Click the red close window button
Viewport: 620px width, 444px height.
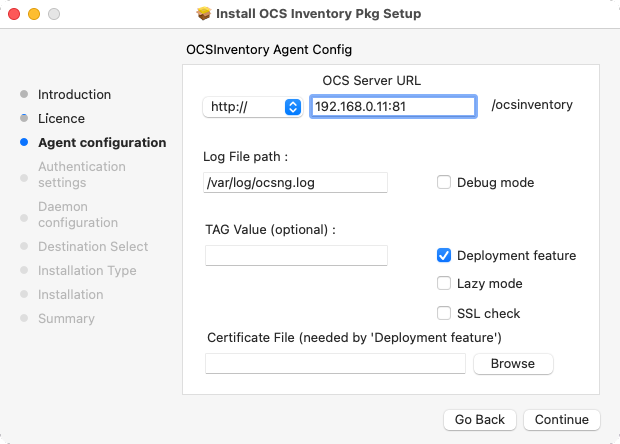coord(14,14)
